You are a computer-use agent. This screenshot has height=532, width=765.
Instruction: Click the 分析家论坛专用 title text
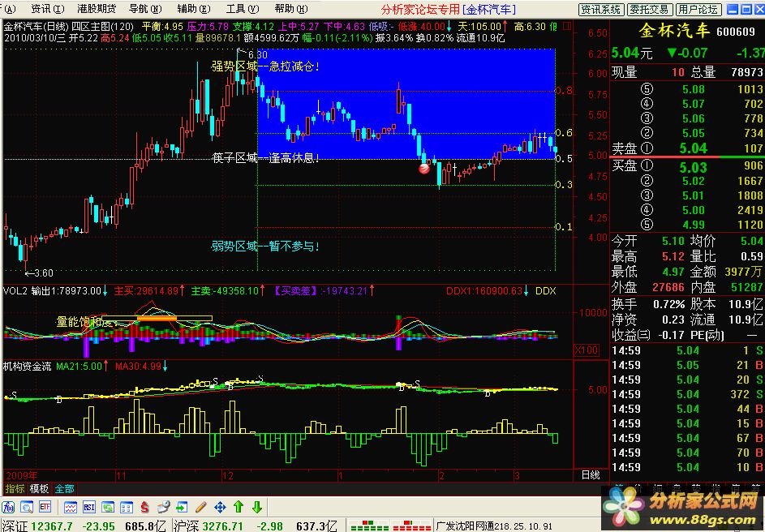[420, 9]
